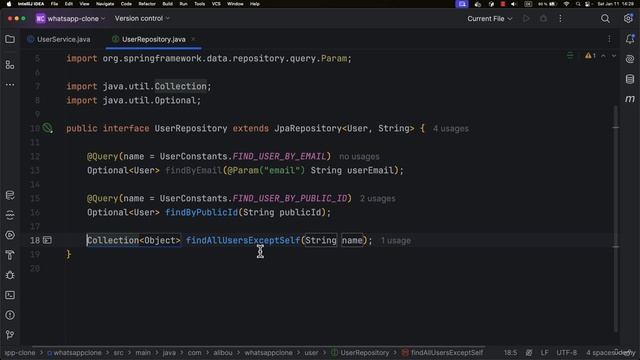
Task: Open the Version control dropdown
Action: (142, 19)
